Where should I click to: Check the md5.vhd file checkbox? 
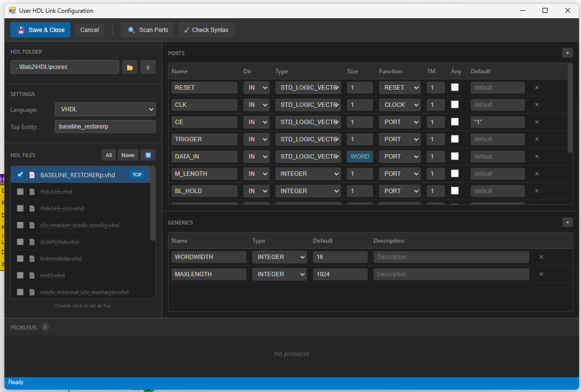[20, 275]
